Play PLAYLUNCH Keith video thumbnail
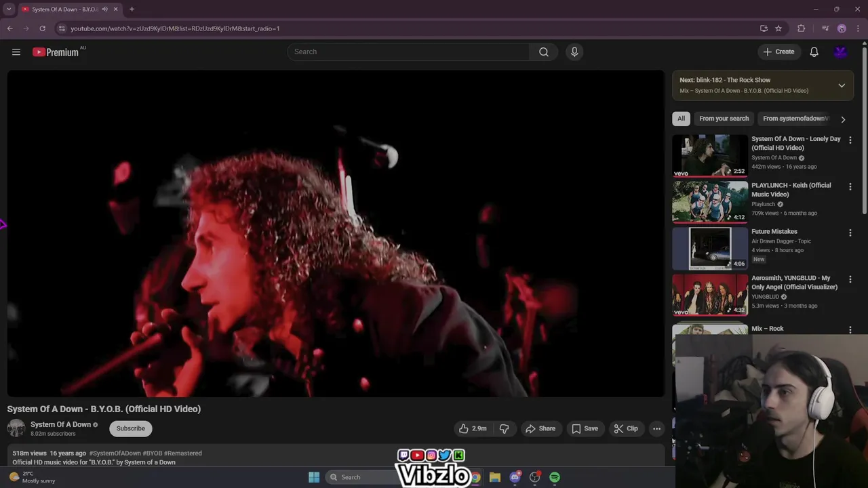 [x=710, y=202]
